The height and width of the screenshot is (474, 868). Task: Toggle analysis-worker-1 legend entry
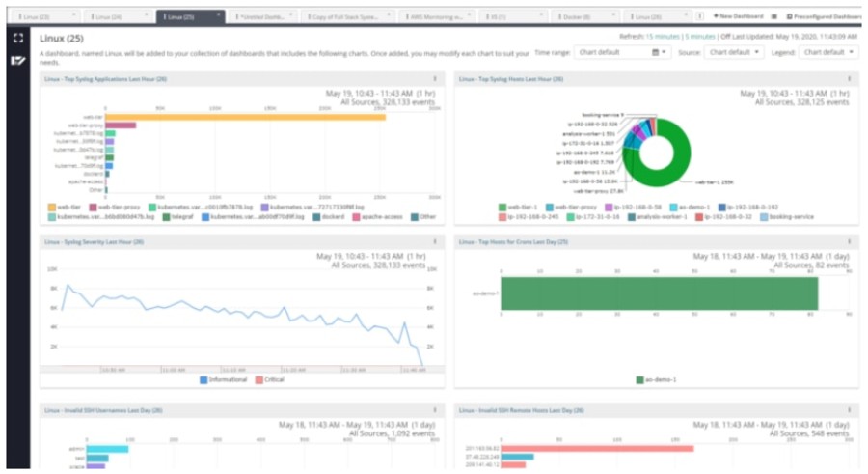(x=657, y=217)
